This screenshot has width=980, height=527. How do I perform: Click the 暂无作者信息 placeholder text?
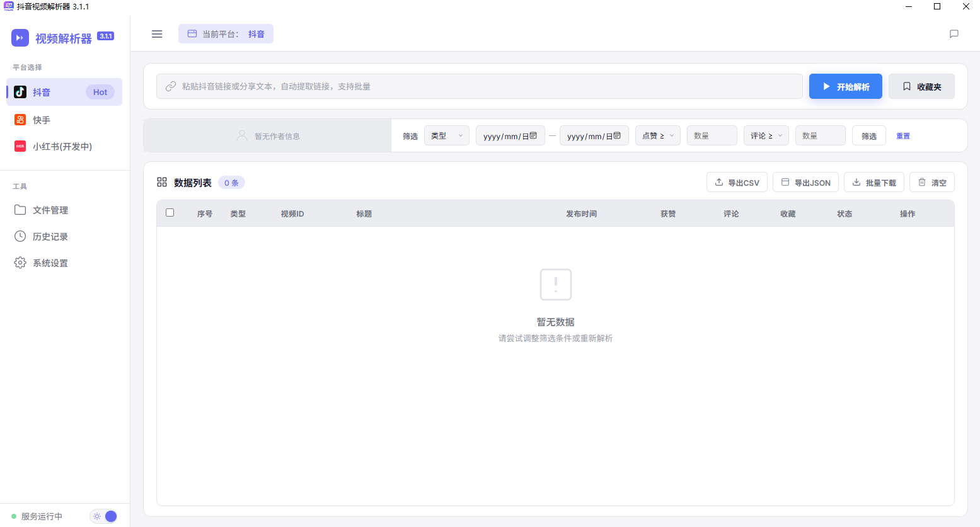pos(277,136)
